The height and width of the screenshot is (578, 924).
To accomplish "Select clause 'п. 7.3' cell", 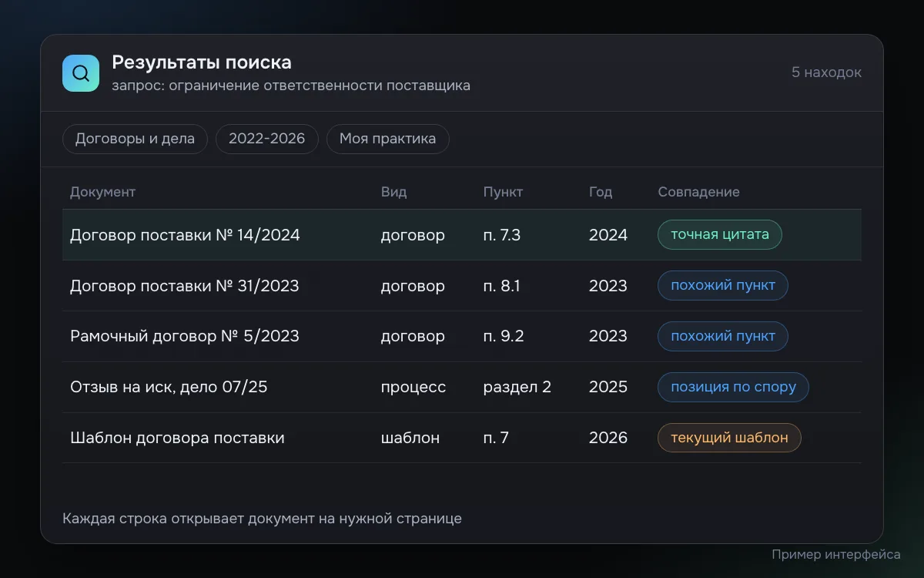I will [502, 235].
